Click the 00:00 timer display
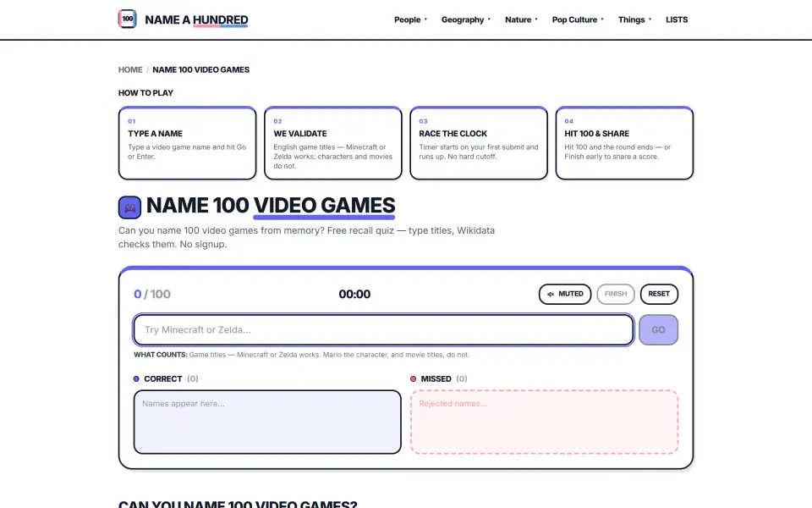The height and width of the screenshot is (508, 812). pyautogui.click(x=354, y=294)
